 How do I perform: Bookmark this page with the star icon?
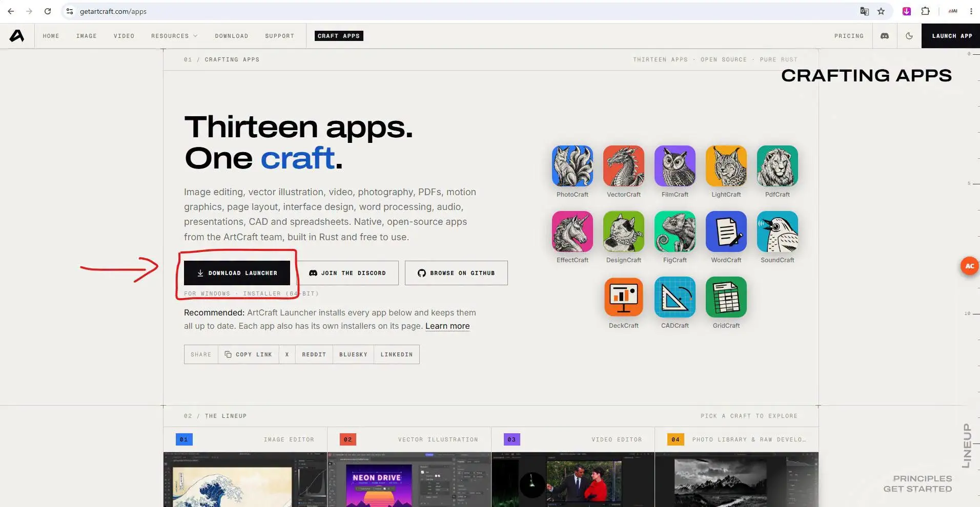coord(881,11)
